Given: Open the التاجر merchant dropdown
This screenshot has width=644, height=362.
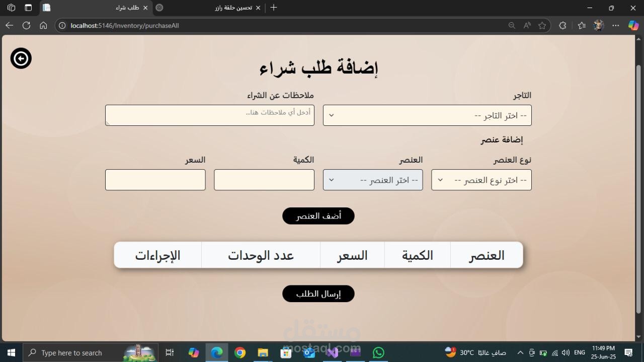Looking at the screenshot, I should tap(427, 115).
